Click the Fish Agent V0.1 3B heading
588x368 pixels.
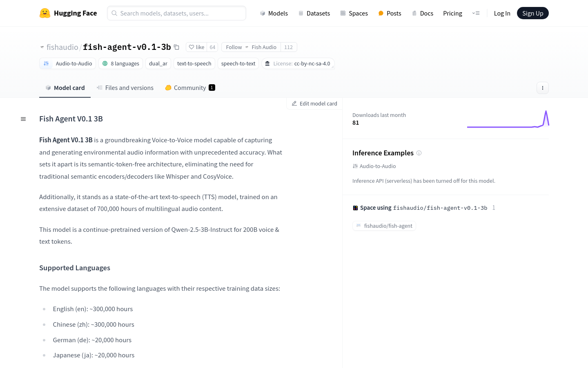pos(71,119)
